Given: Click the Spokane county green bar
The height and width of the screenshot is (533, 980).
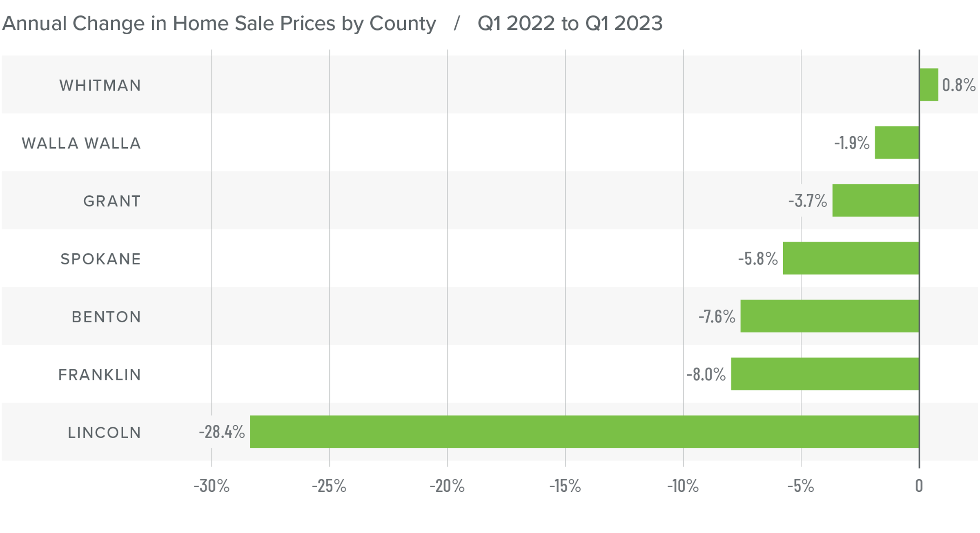Looking at the screenshot, I should [851, 258].
